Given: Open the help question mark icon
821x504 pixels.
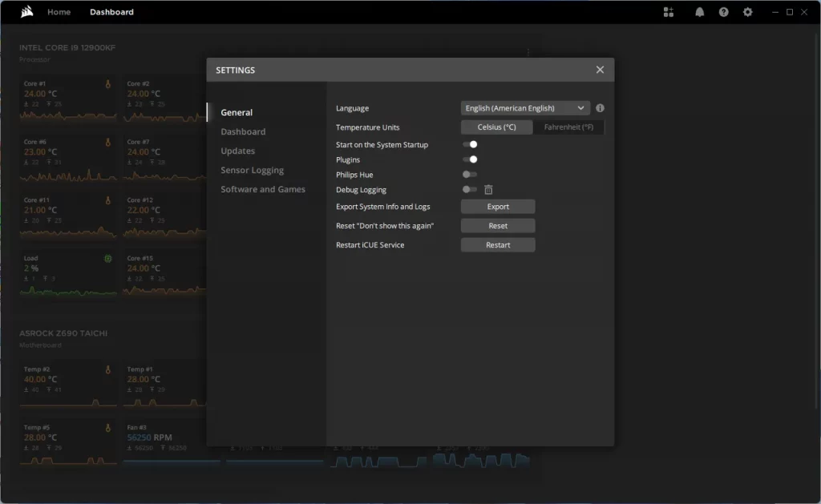Looking at the screenshot, I should tap(724, 12).
